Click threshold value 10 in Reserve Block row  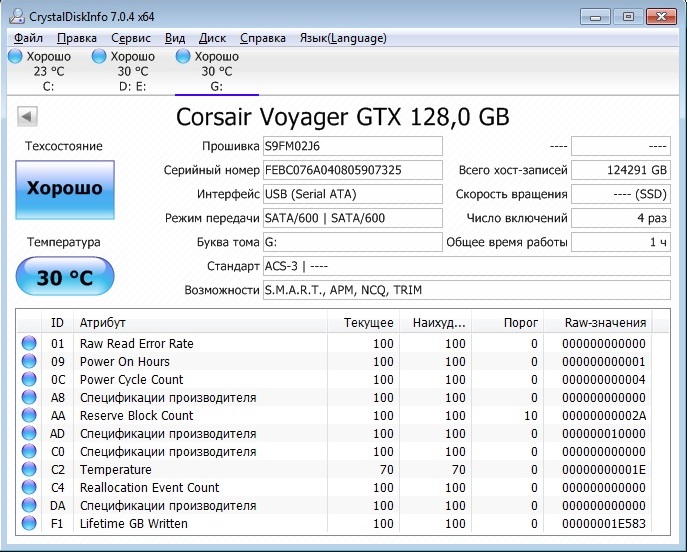tap(531, 415)
